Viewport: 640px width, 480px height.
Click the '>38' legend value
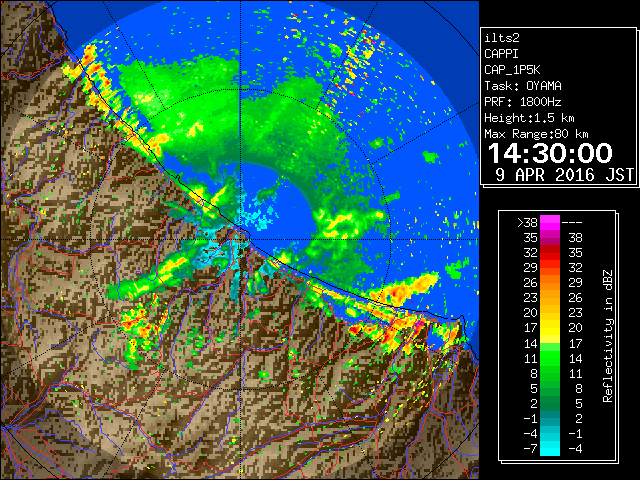click(527, 223)
